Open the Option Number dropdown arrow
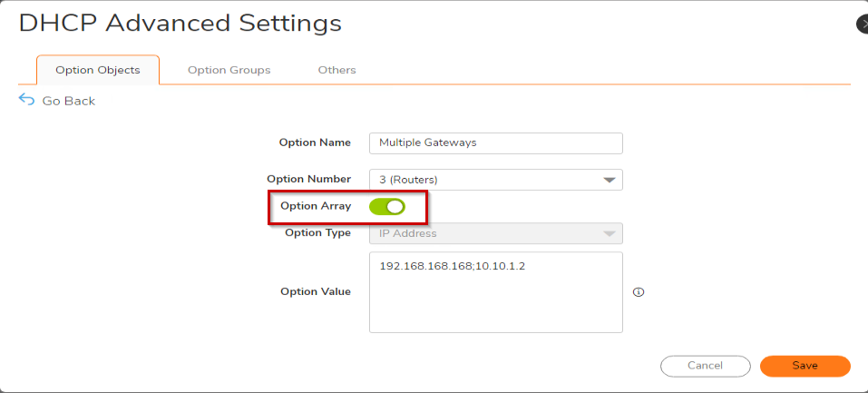Viewport: 868px width, 393px height. (x=610, y=180)
